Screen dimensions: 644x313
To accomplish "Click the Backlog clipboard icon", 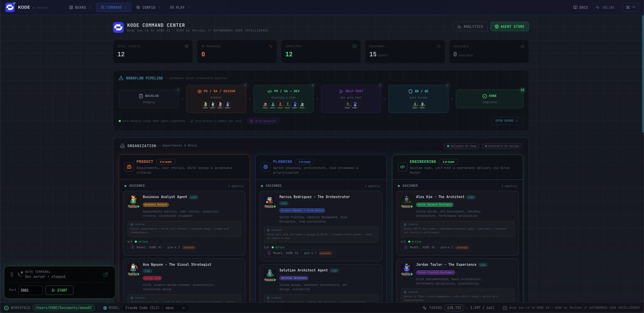I will [141, 96].
